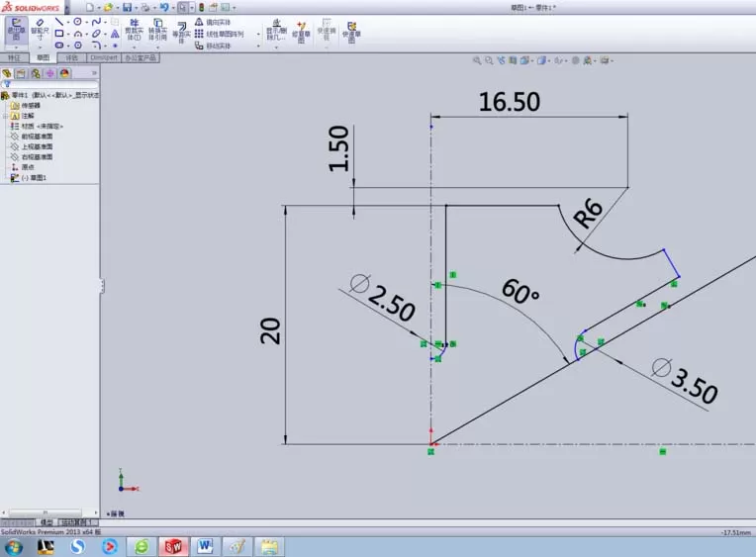Select the Corner Rectangle tool
756x557 pixels.
tap(58, 34)
